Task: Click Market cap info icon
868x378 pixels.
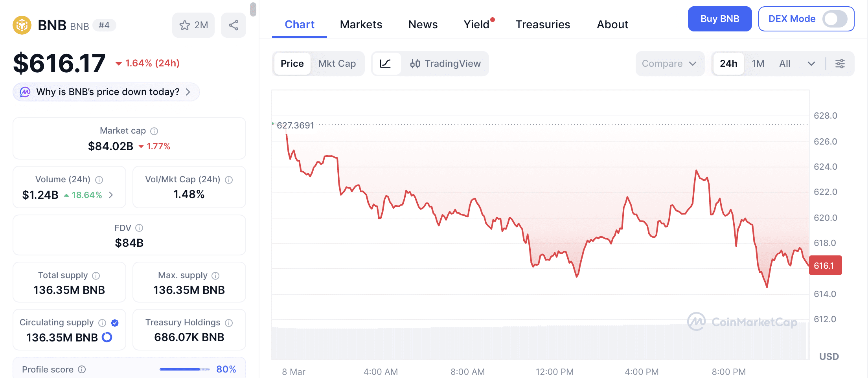Action: click(x=154, y=131)
